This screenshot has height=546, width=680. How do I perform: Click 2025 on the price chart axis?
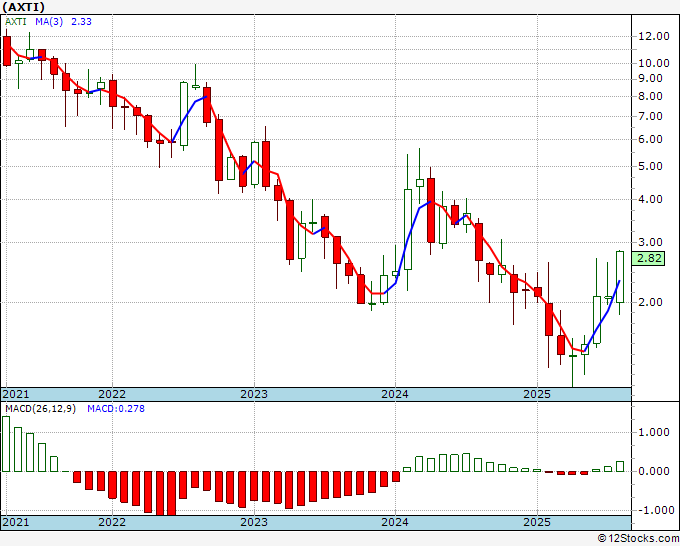coord(537,394)
